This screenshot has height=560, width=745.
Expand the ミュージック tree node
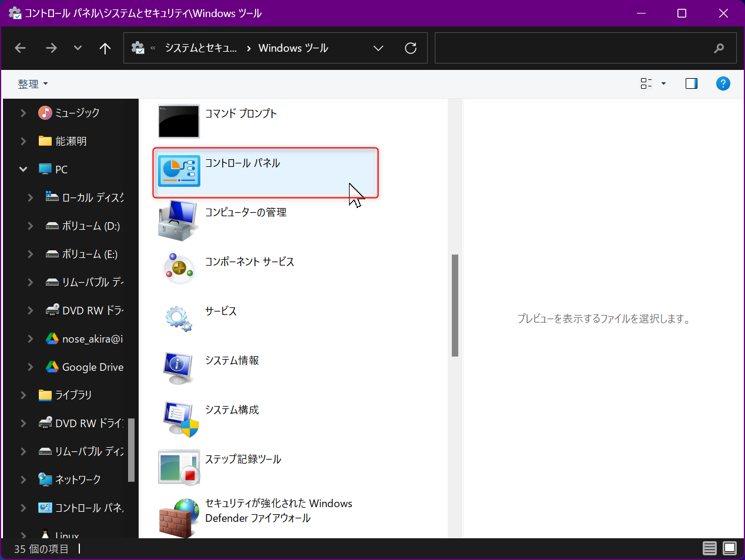pyautogui.click(x=24, y=112)
